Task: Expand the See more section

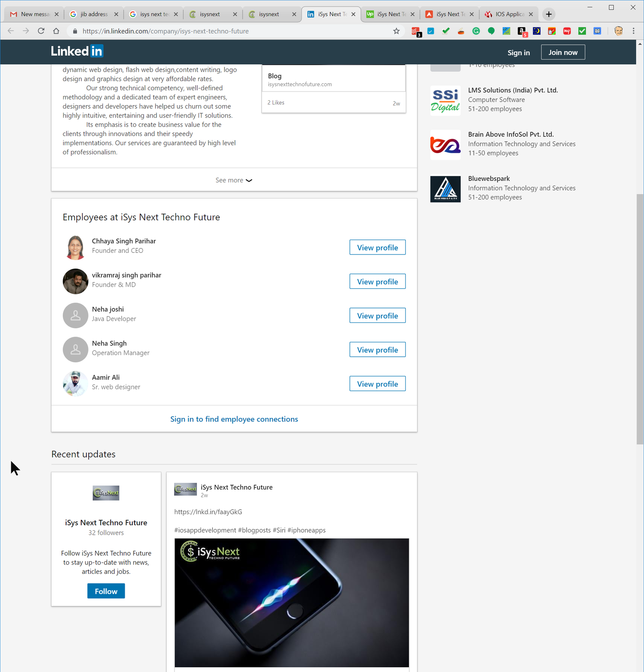Action: 234,180
